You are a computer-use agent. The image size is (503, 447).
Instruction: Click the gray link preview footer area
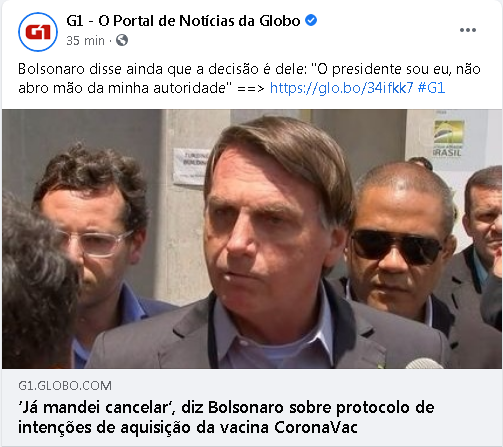pos(252,407)
